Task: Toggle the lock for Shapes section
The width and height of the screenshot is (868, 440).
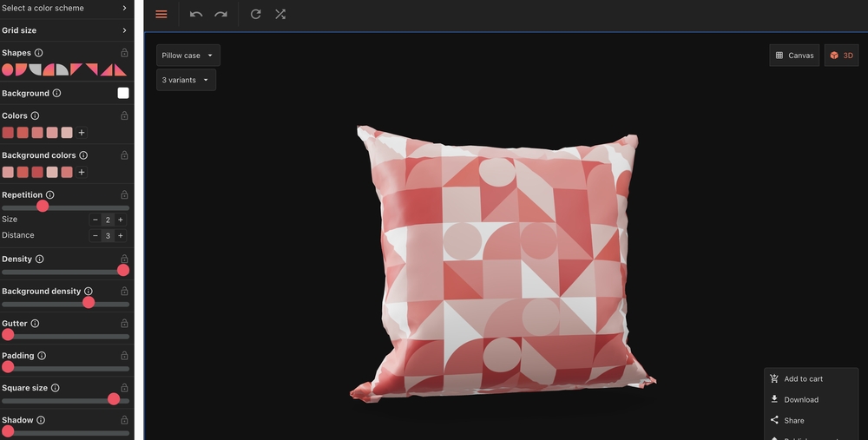Action: tap(124, 53)
